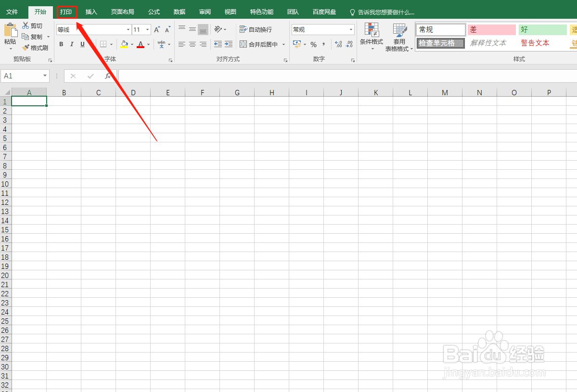Expand the fill color dropdown arrow
The image size is (577, 392).
tap(132, 45)
